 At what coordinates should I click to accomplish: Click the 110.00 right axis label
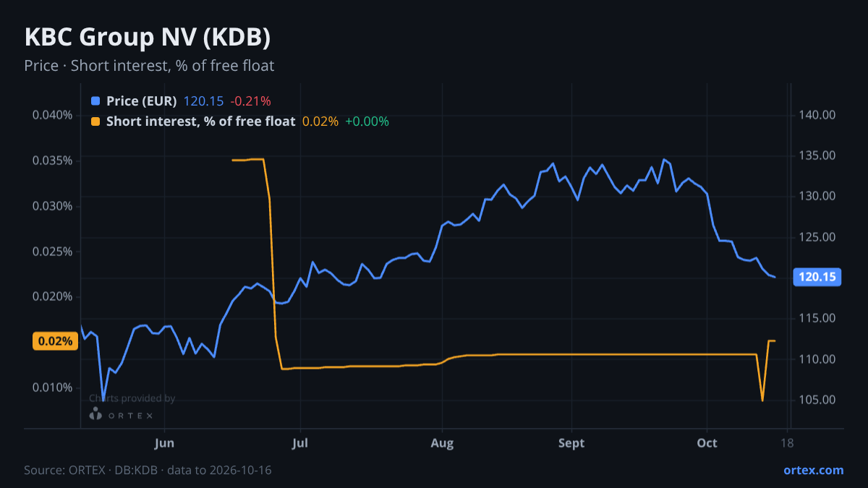(817, 359)
